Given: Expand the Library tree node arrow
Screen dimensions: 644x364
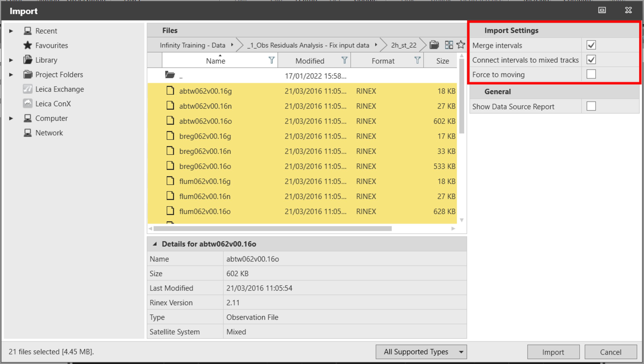Looking at the screenshot, I should click(x=11, y=60).
